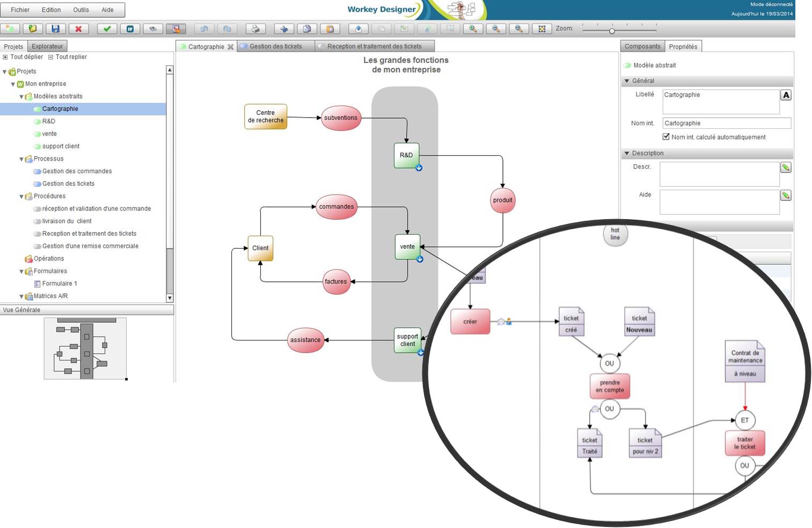Close the Cartographie tab with its X
Screen dimensions: 812x528
231,47
